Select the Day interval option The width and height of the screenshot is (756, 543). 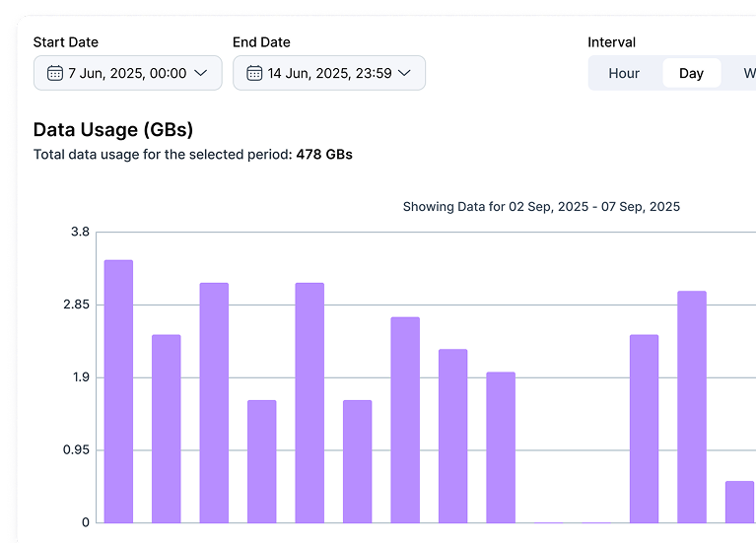point(691,73)
